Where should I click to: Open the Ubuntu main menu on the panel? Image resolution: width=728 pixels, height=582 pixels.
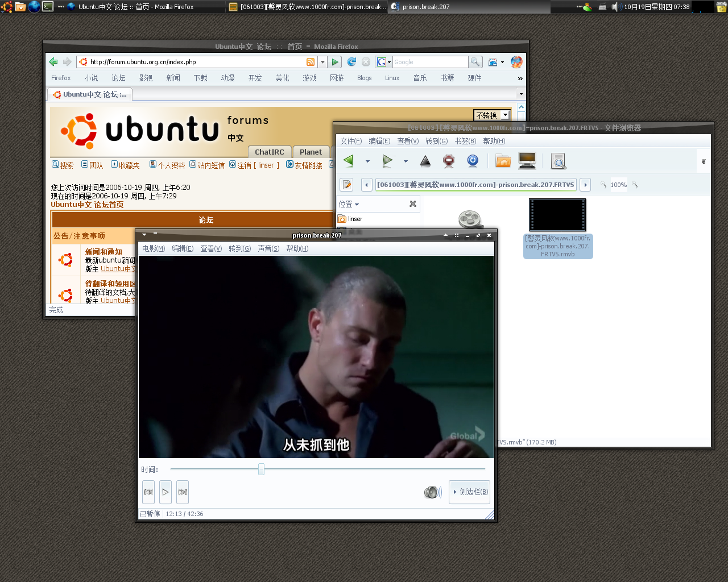(6, 7)
